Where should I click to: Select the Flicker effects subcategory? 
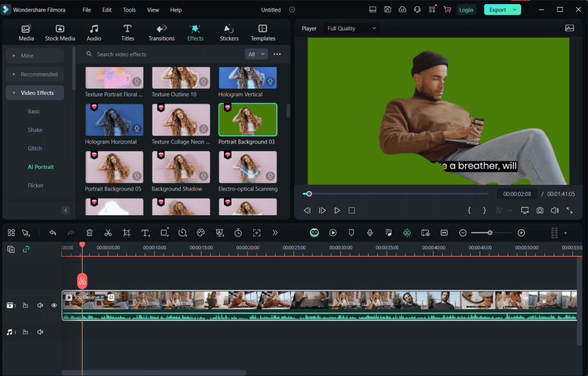click(36, 185)
